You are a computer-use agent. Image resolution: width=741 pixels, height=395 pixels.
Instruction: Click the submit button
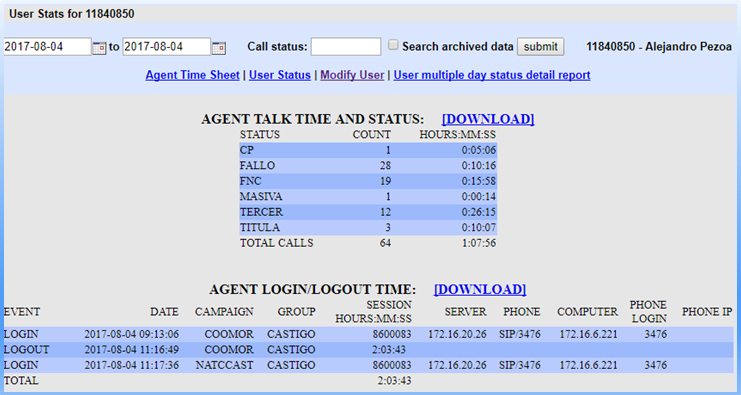(x=541, y=47)
